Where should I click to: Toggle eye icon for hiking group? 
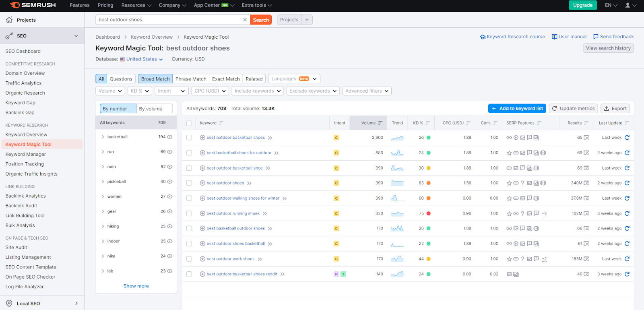(x=170, y=226)
